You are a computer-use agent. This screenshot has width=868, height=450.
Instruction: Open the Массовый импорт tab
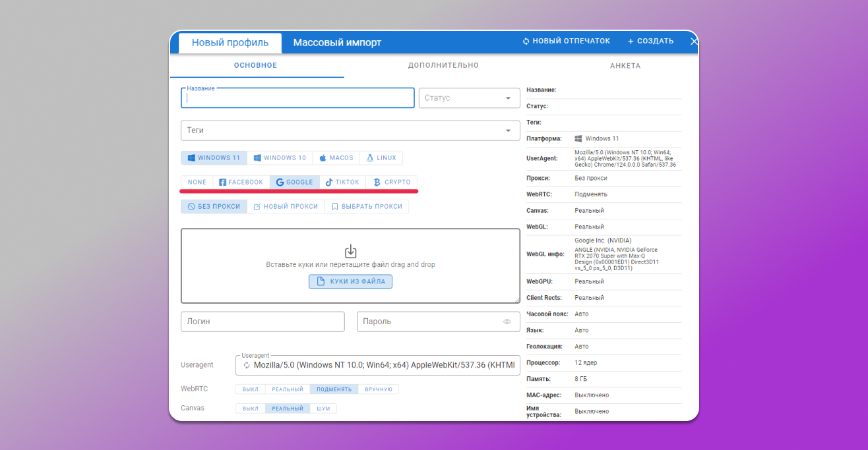(x=337, y=43)
